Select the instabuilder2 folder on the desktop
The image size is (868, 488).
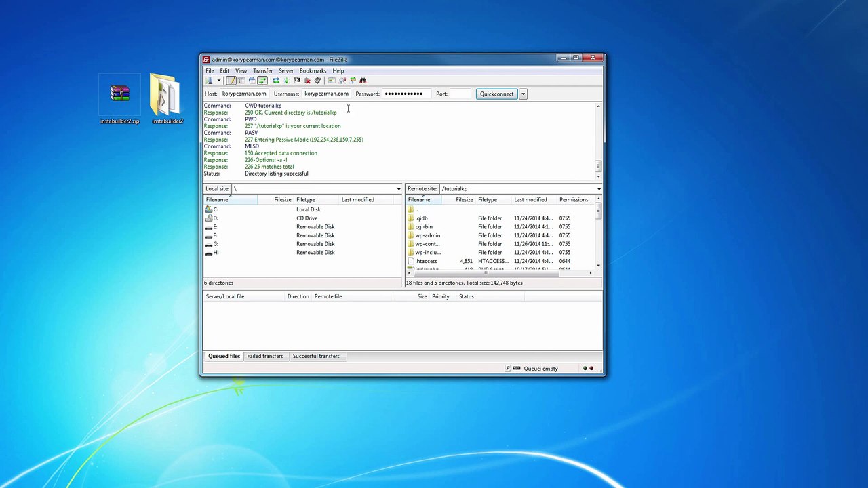167,100
